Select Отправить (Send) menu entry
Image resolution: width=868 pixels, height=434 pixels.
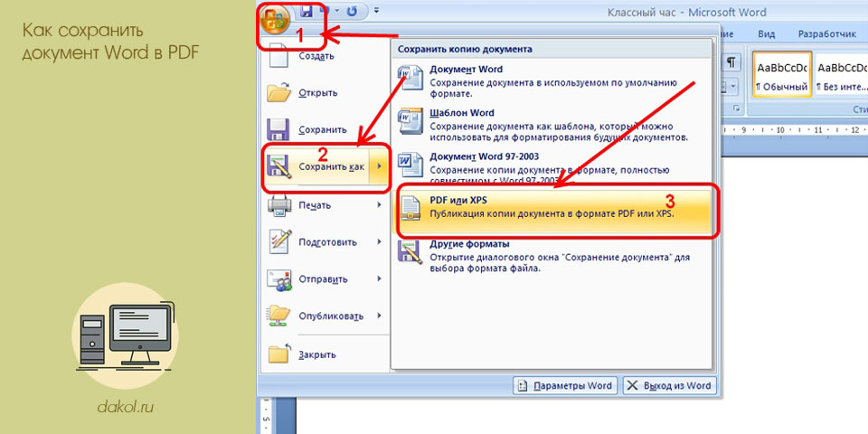tap(325, 279)
